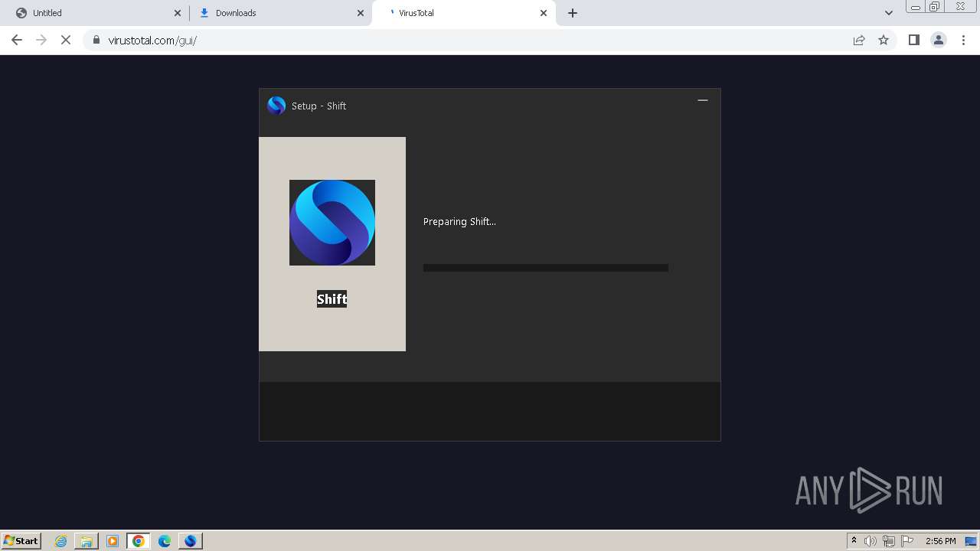Open the volume speaker tray icon
This screenshot has width=980, height=551.
point(871,541)
